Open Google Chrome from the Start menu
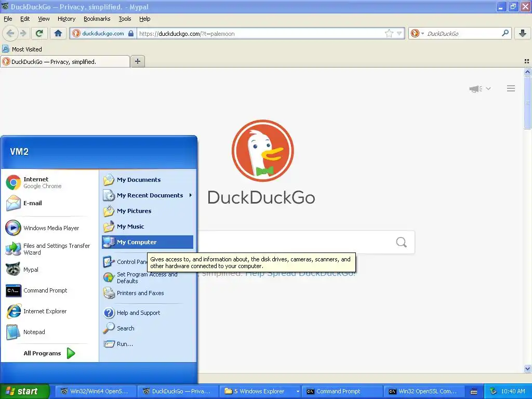 tap(49, 182)
